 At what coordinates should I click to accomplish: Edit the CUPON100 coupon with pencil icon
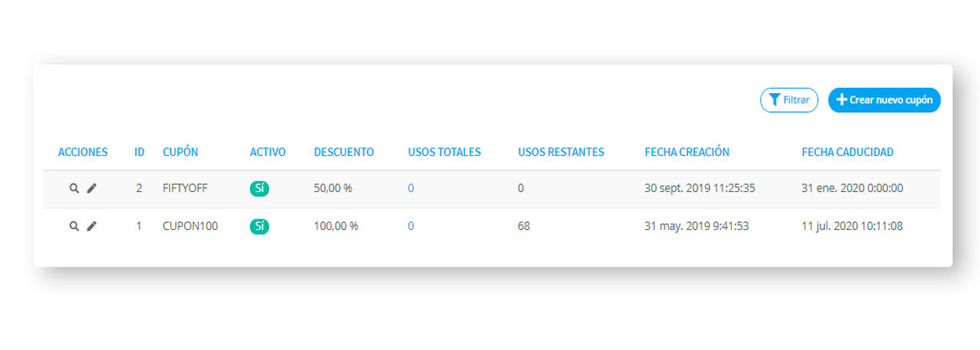pos(92,227)
